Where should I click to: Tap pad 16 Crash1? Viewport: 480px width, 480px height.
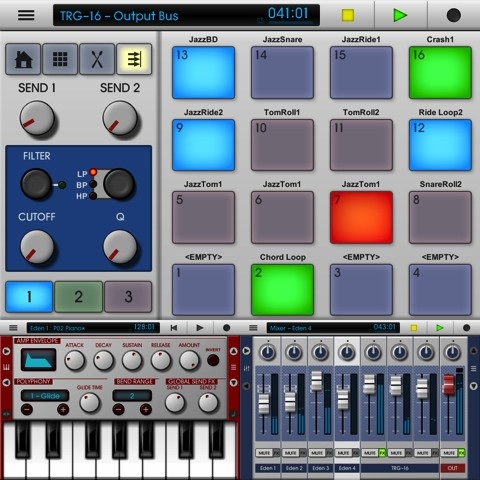pyautogui.click(x=440, y=73)
